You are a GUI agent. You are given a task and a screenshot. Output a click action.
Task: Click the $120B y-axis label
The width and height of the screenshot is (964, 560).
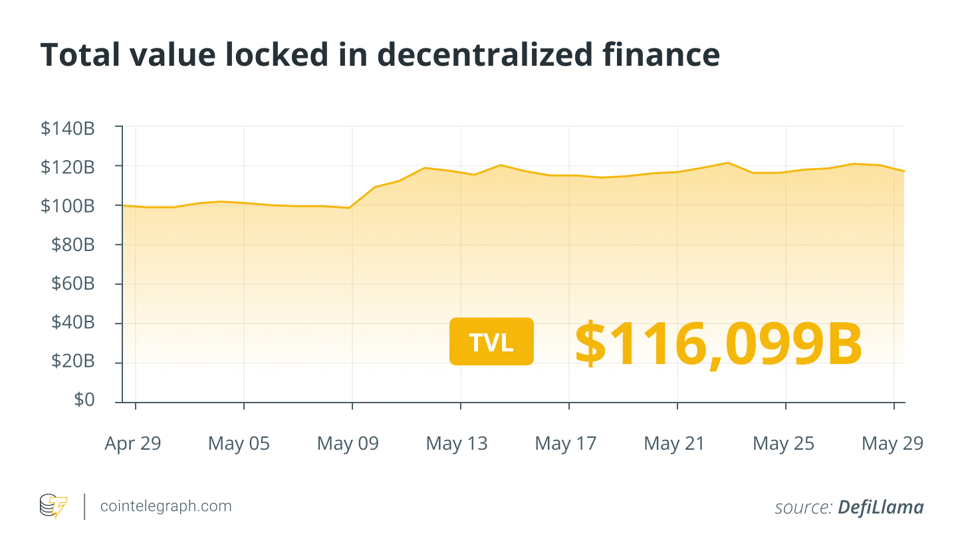68,167
